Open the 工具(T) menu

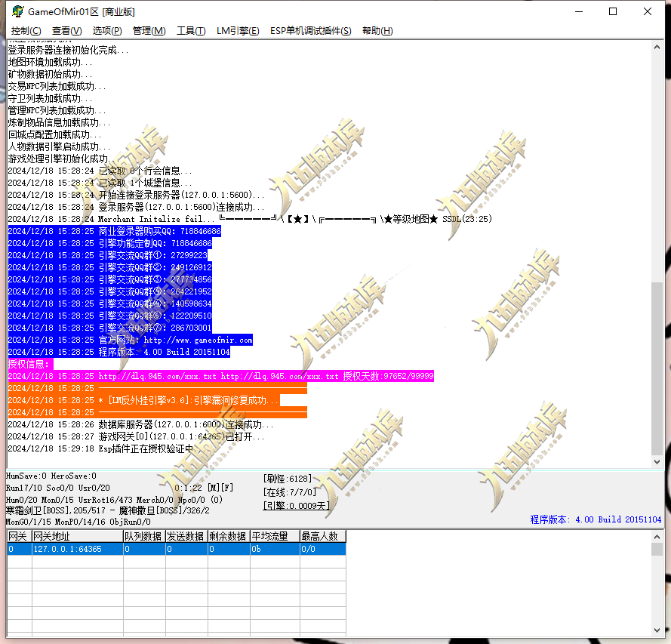pos(191,31)
